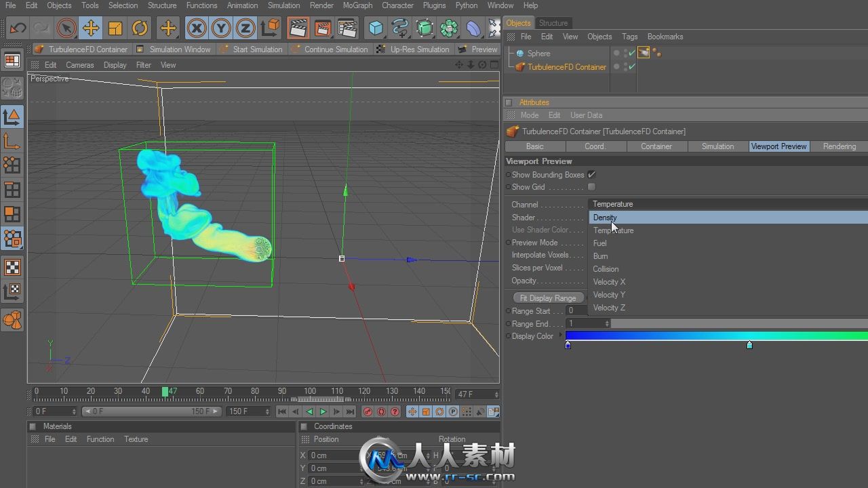Click Fit Display Range button
Viewport: 868px width, 488px height.
tap(548, 298)
